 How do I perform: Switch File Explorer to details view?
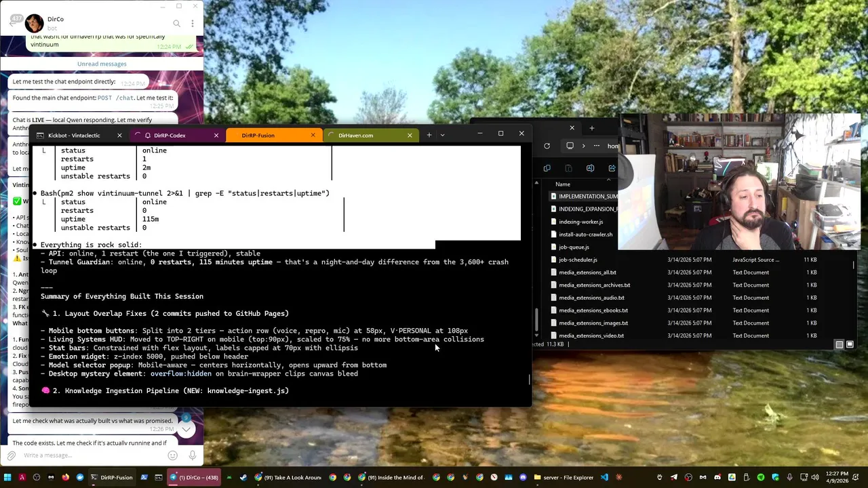840,344
